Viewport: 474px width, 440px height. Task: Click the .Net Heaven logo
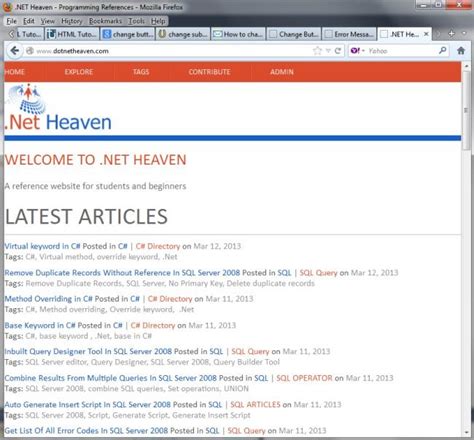coord(58,107)
